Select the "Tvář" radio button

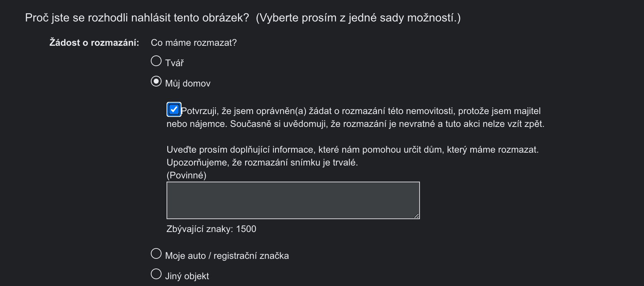[156, 61]
